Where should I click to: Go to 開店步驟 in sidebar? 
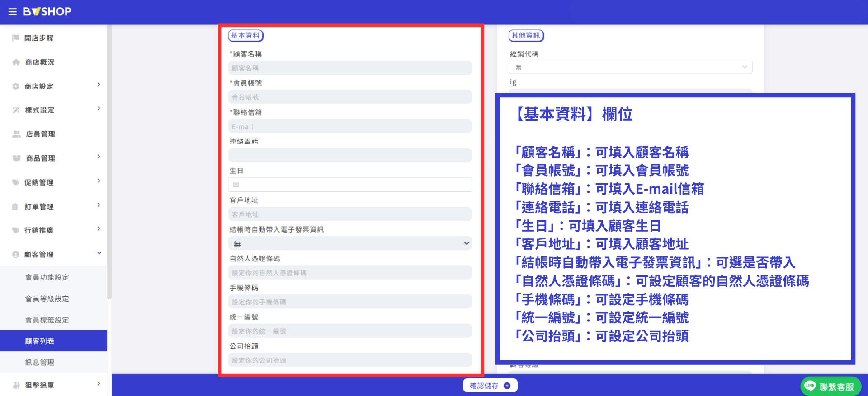point(39,38)
